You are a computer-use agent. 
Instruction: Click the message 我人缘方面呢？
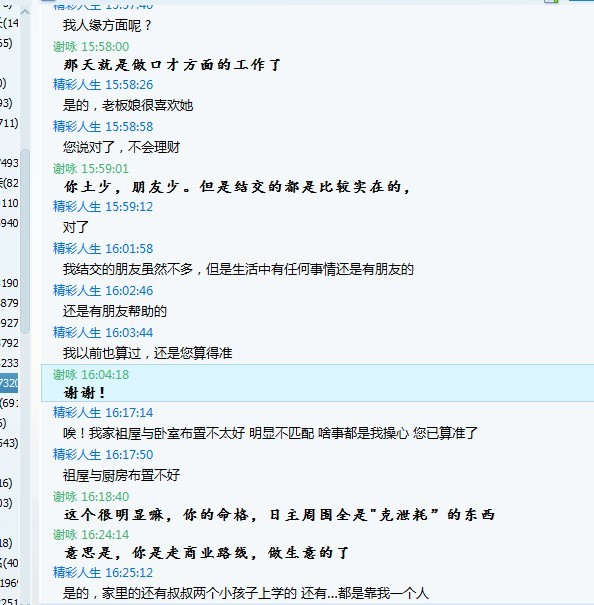point(107,25)
